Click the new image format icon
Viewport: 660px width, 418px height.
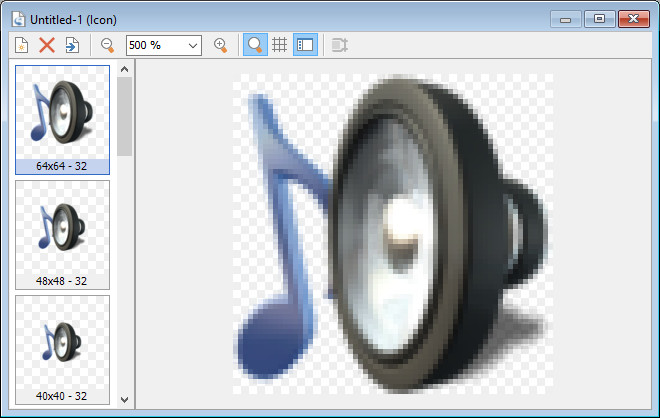(21, 45)
